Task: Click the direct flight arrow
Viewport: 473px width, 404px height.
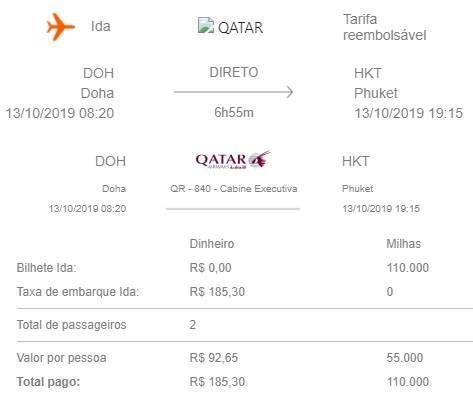Action: (x=233, y=92)
